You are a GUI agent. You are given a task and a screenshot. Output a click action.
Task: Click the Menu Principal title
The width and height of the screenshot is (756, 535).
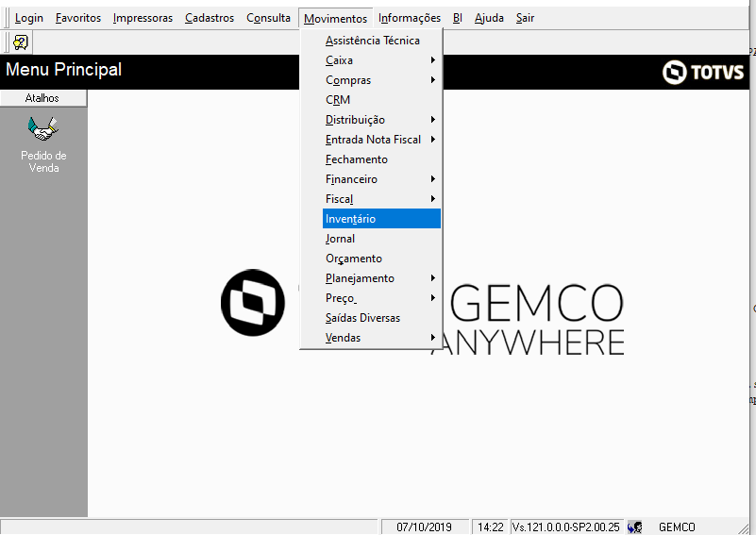point(63,70)
